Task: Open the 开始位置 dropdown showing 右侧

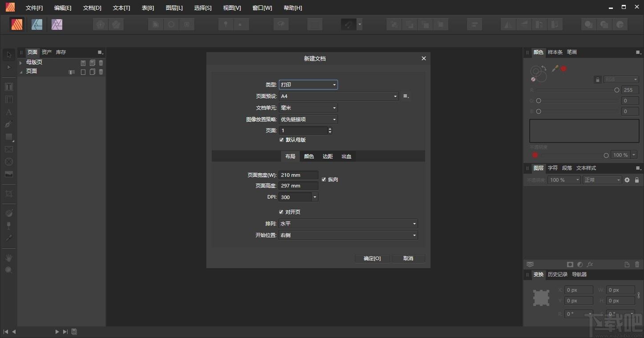Action: click(348, 235)
